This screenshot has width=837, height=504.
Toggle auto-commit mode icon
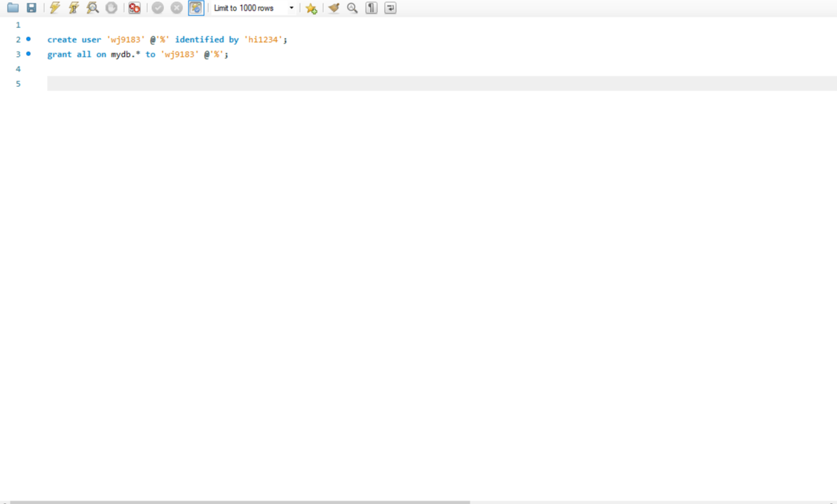coord(196,8)
